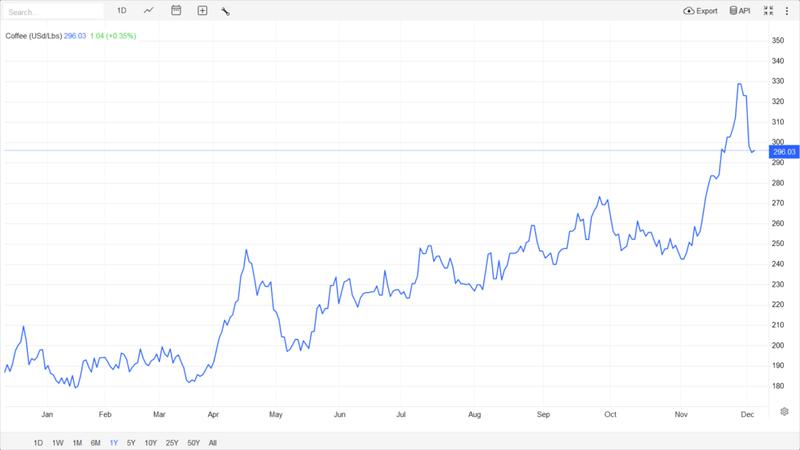The image size is (800, 450).
Task: Open the 1D interval dropdown in top toolbar
Action: [121, 11]
